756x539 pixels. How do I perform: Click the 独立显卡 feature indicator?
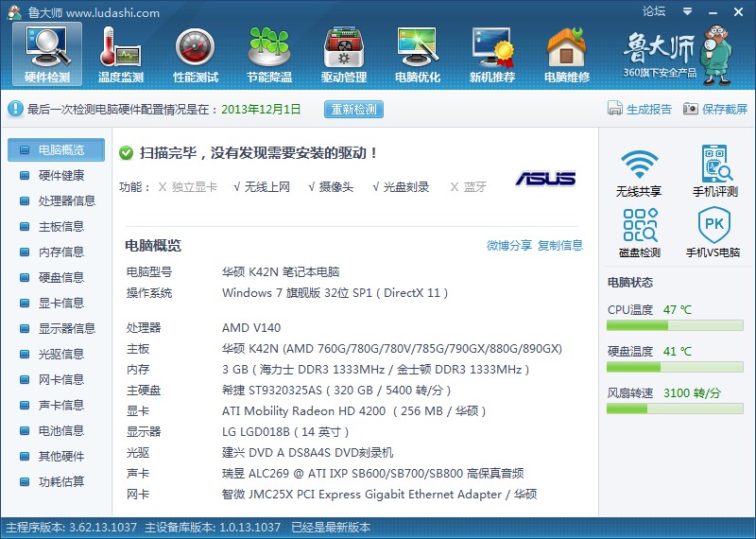tap(188, 186)
